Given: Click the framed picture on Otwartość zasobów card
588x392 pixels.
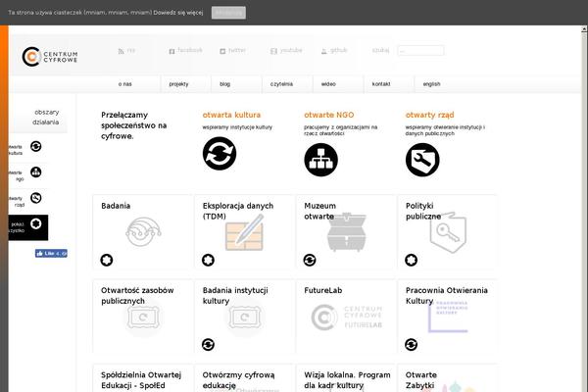Looking at the screenshot, I should click(143, 318).
